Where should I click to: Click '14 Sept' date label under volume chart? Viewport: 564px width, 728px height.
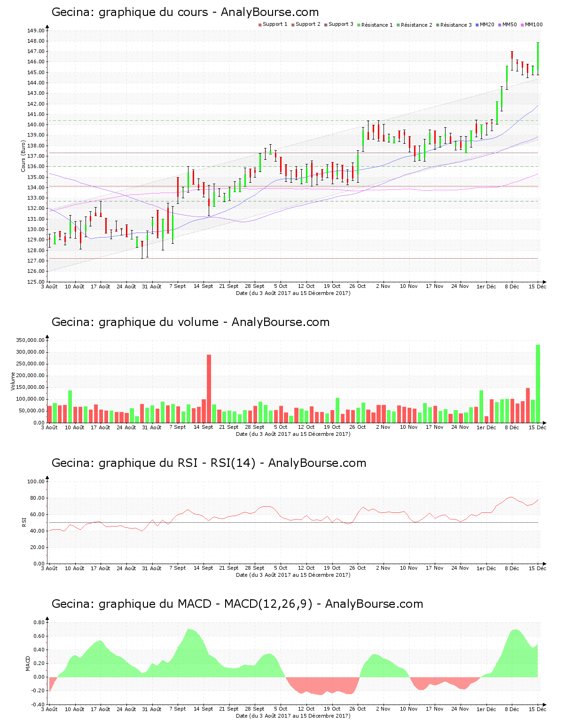click(204, 427)
